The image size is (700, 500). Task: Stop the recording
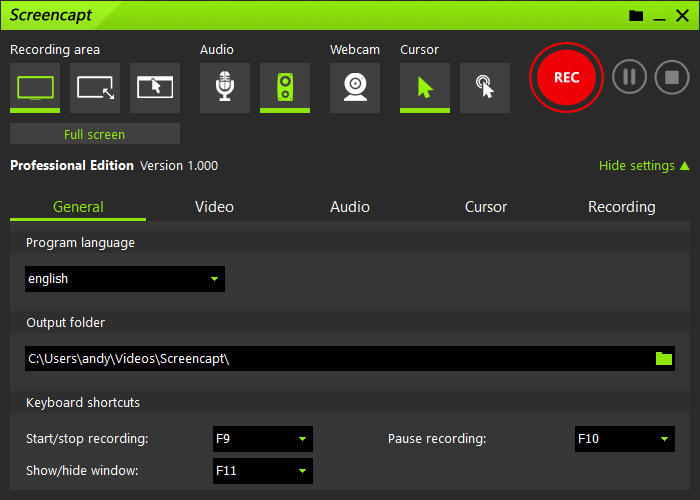[672, 77]
